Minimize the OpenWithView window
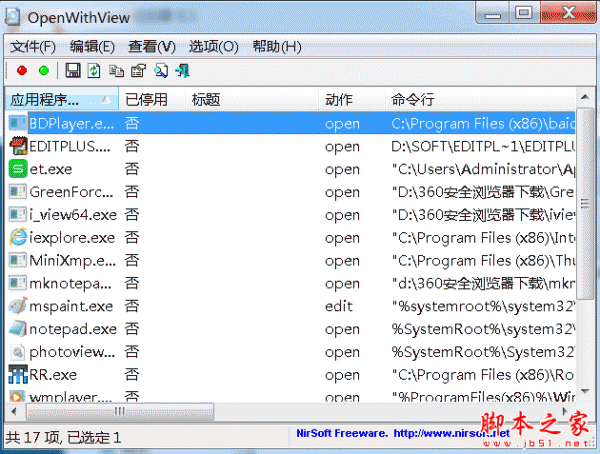Viewport: 600px width, 454px height. 492,14
